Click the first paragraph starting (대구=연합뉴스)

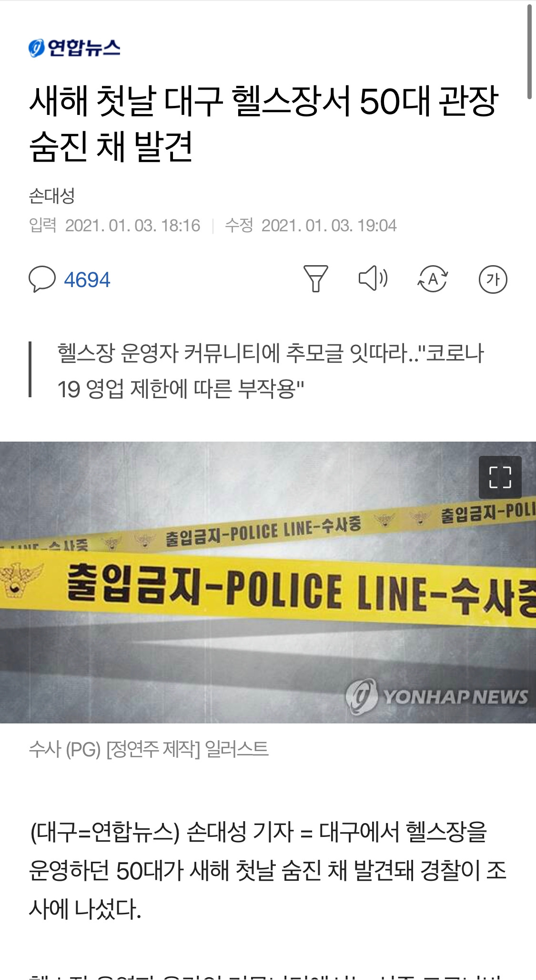tap(267, 870)
